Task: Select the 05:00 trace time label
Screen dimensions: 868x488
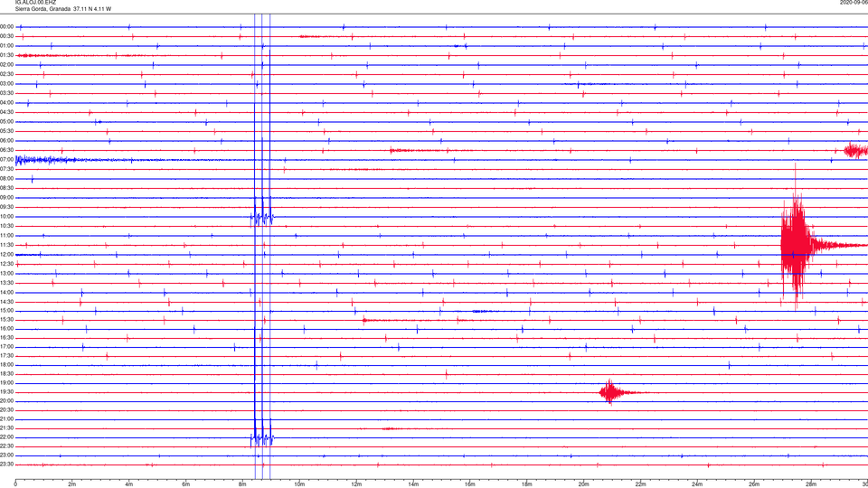Action: [x=6, y=121]
